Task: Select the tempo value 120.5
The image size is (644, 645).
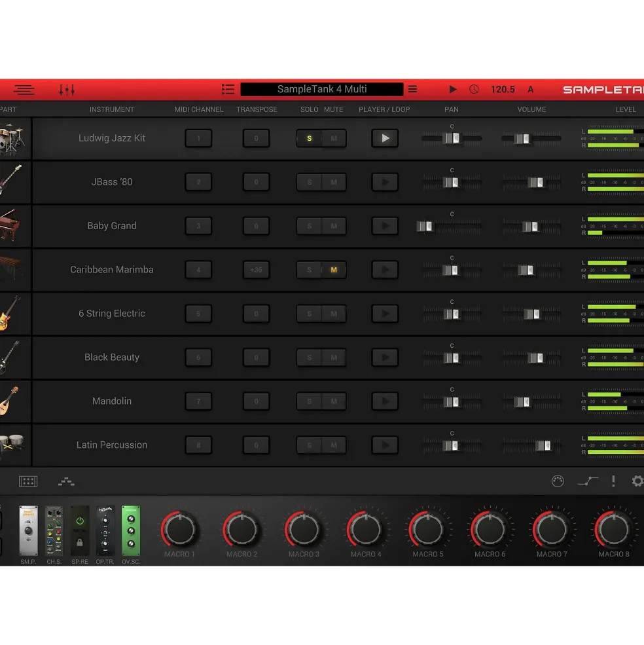Action: pyautogui.click(x=503, y=89)
